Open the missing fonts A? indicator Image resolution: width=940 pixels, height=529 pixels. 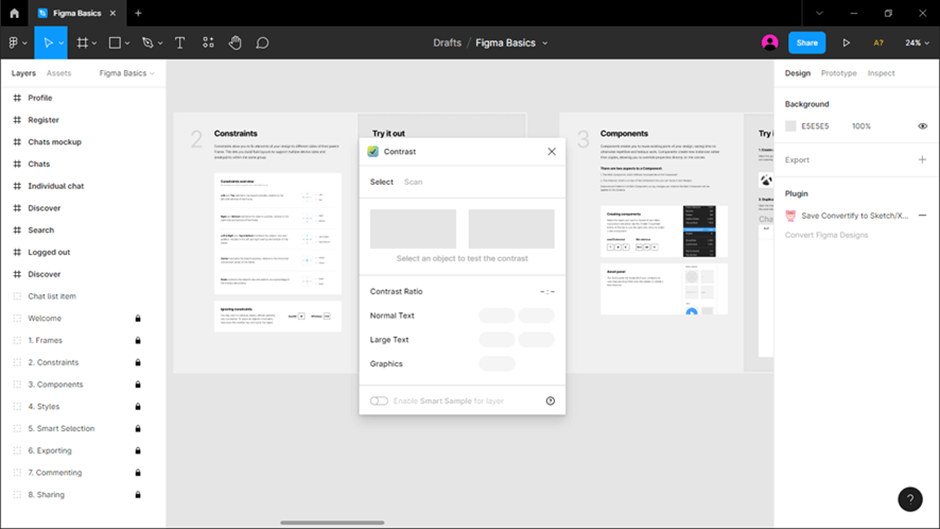878,43
